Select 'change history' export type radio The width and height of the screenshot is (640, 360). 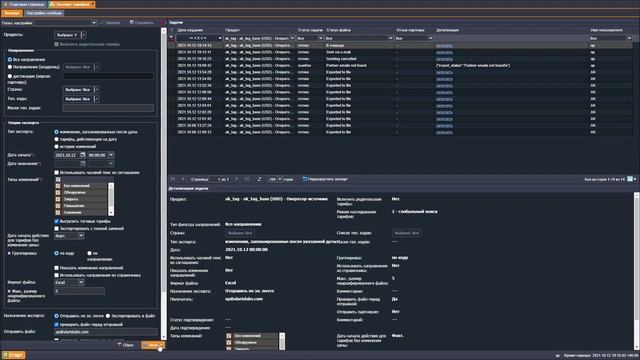pos(56,147)
